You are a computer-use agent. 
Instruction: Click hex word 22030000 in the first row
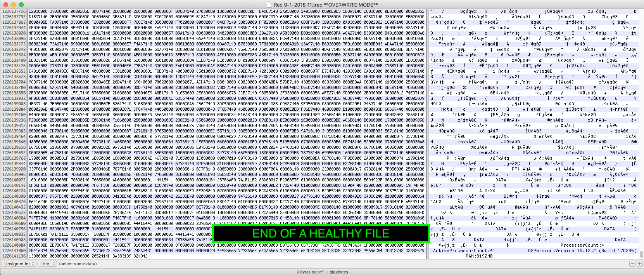38,11
